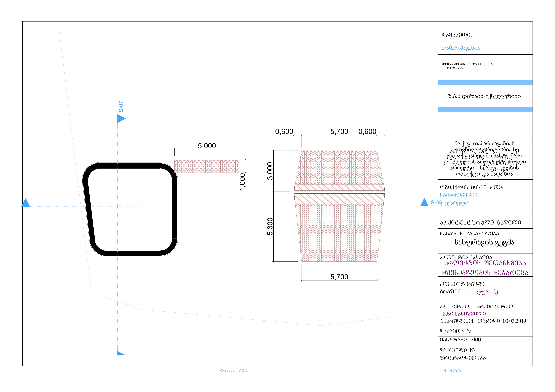This screenshot has height=392, width=555.
Task: Click the 1:100 scale field
Action: tap(475, 340)
